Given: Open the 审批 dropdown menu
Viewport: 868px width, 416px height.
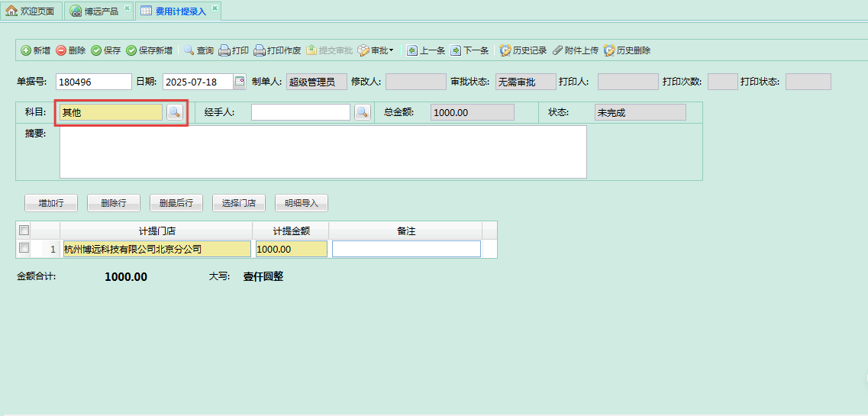Looking at the screenshot, I should [376, 50].
